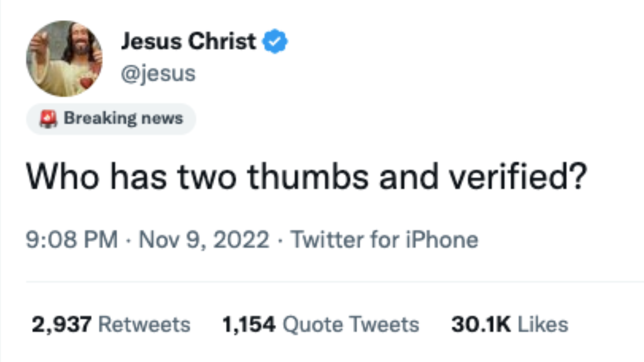Click the 9:08 PM time text
This screenshot has height=362, width=644.
tap(72, 239)
